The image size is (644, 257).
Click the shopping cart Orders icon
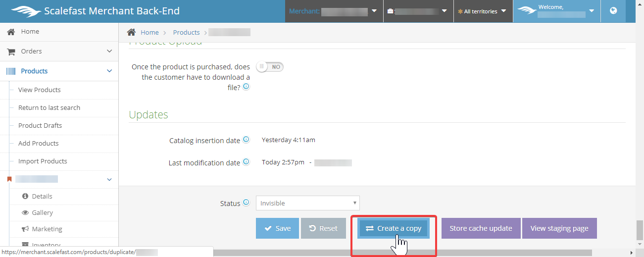(11, 51)
